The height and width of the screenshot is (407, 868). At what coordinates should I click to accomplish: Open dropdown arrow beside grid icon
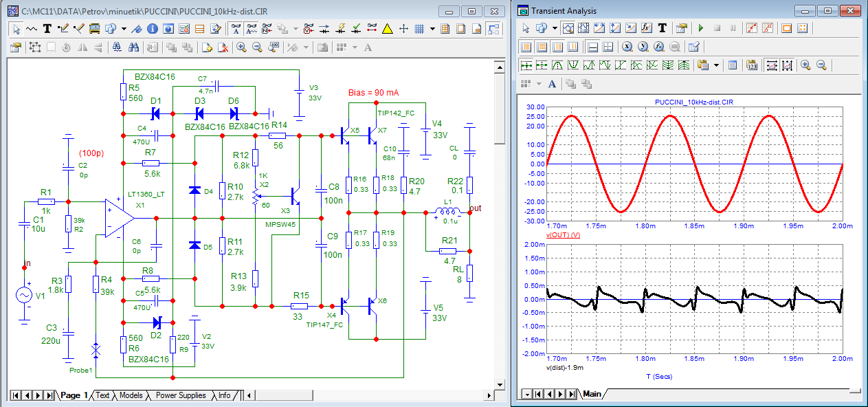(432, 29)
